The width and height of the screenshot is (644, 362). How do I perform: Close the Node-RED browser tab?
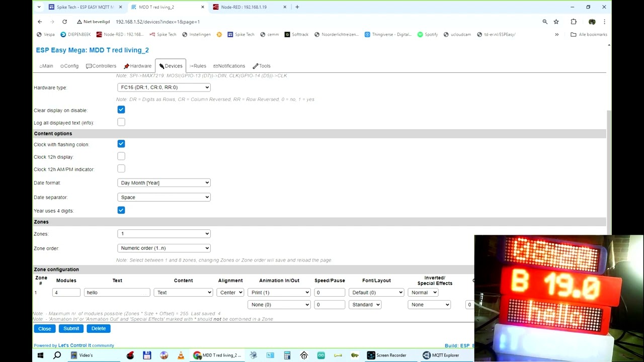tap(285, 7)
